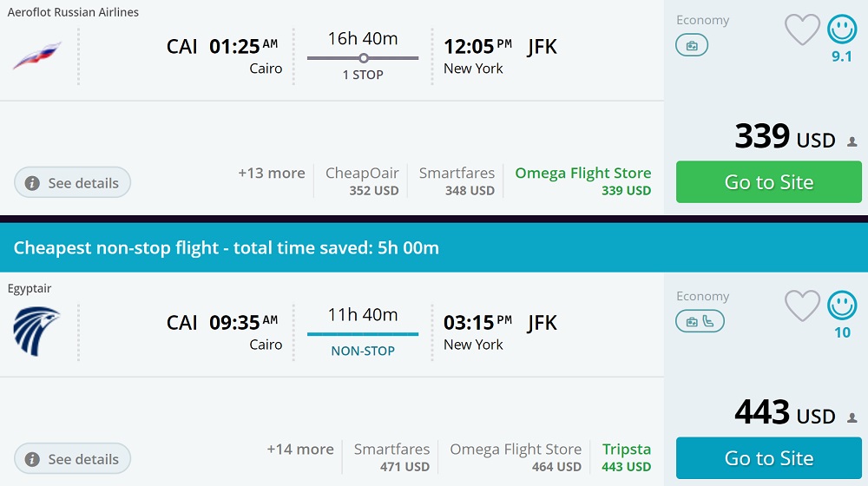868x486 pixels.
Task: Click the passenger icon beside 339 USD
Action: tap(852, 141)
